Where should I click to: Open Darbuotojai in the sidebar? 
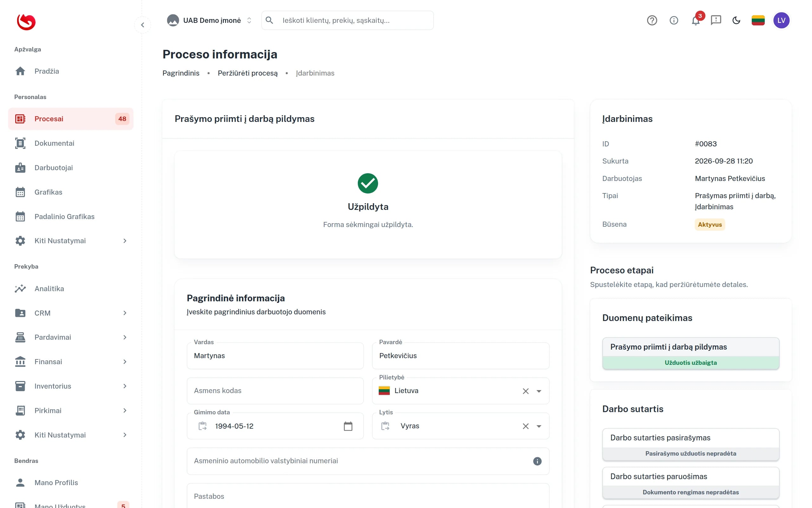[71, 168]
